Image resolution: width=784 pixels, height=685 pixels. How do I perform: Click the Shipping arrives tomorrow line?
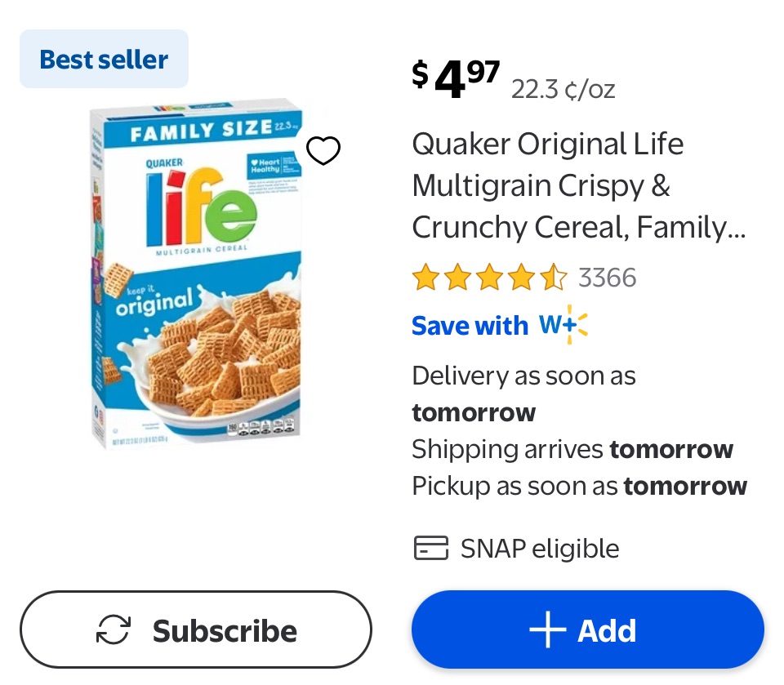[x=572, y=449]
